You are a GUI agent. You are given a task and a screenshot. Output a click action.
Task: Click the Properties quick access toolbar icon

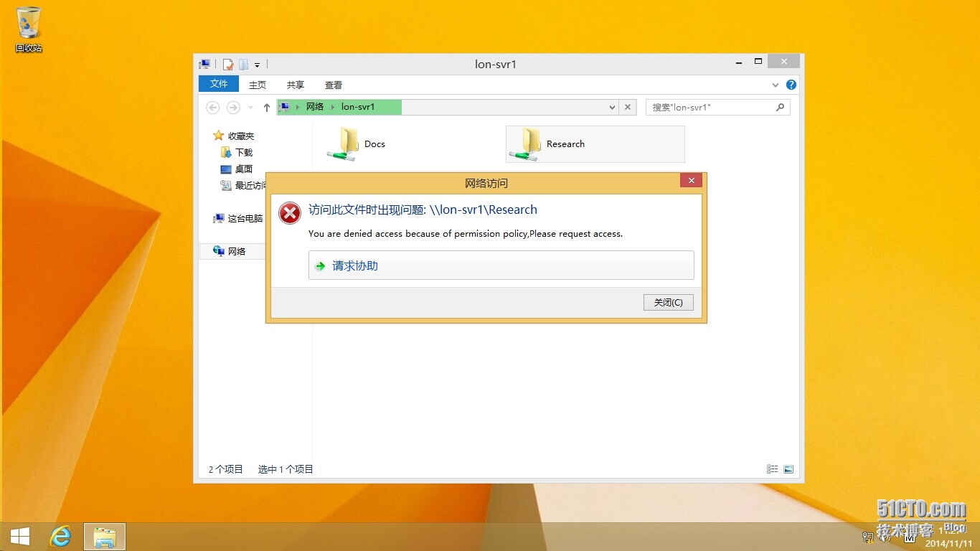228,65
